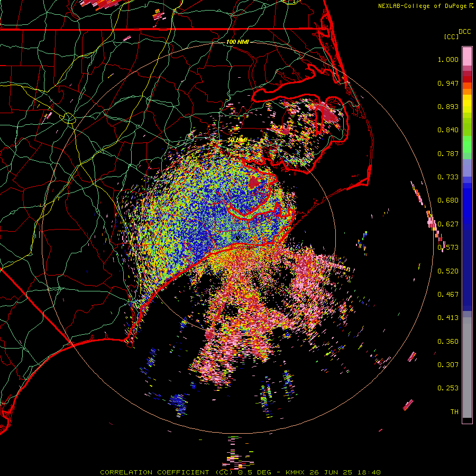Click the 0.680 legend value
476x476 pixels.
pyautogui.click(x=448, y=200)
